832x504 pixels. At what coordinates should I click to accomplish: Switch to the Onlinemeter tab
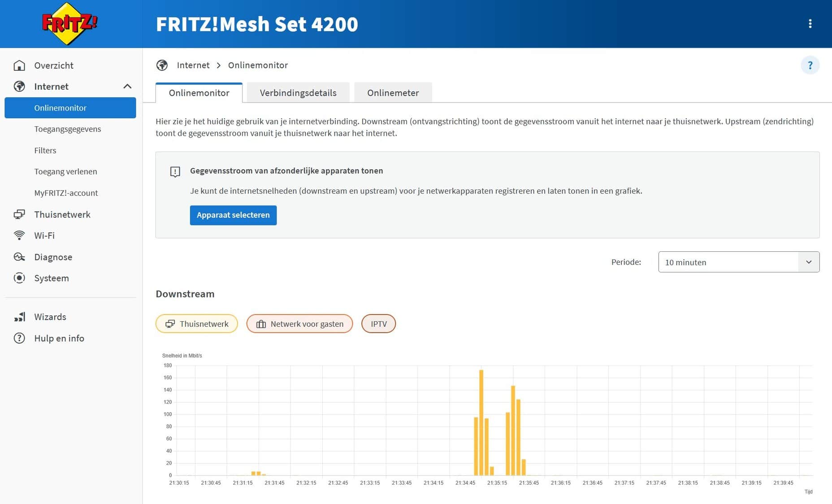[393, 93]
